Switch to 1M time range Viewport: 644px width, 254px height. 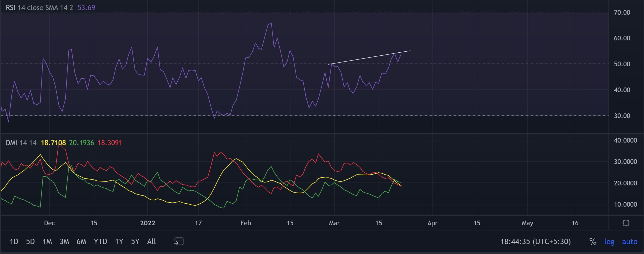pyautogui.click(x=47, y=242)
